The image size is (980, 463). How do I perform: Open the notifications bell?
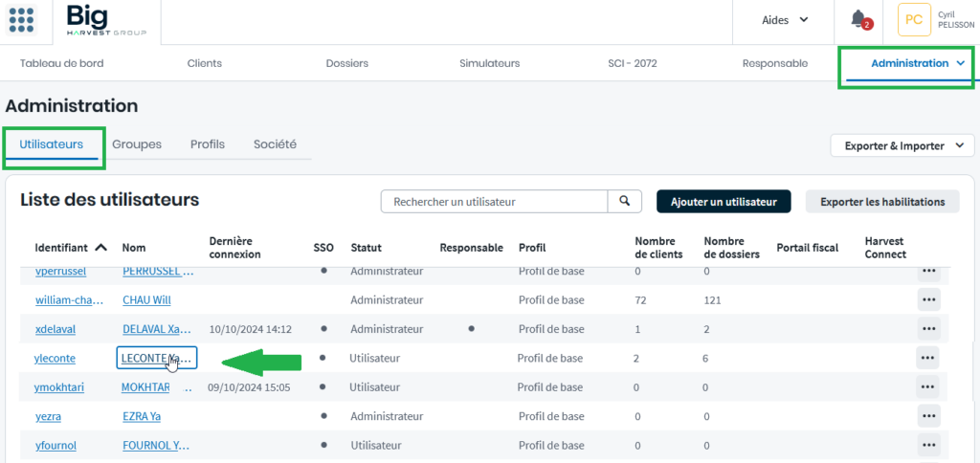click(x=858, y=19)
